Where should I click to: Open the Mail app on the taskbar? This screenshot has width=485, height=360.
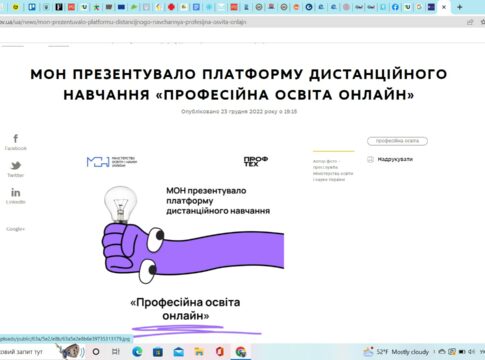[179, 352]
